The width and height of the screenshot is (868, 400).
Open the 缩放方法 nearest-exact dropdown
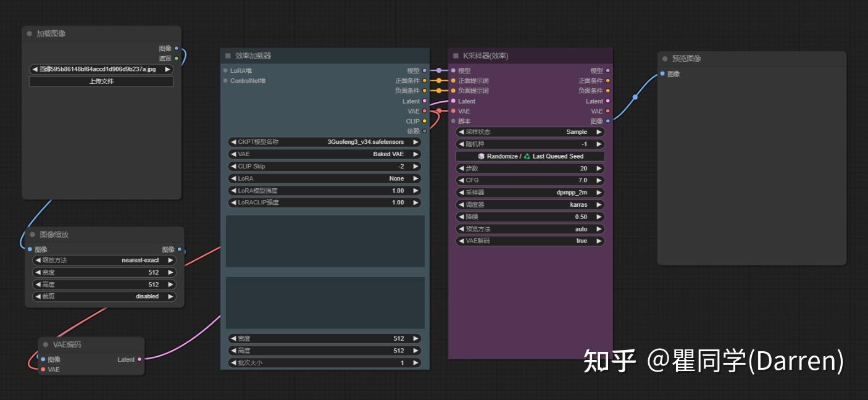[103, 260]
